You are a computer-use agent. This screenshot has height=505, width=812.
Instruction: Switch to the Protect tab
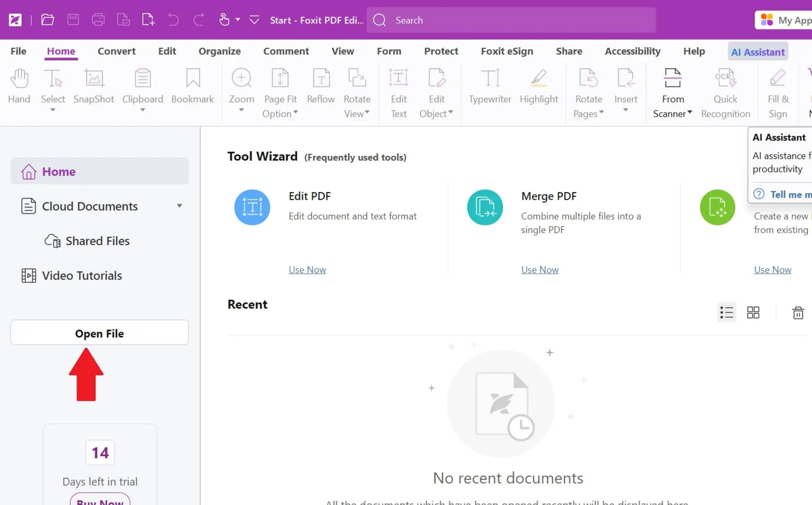click(x=441, y=51)
